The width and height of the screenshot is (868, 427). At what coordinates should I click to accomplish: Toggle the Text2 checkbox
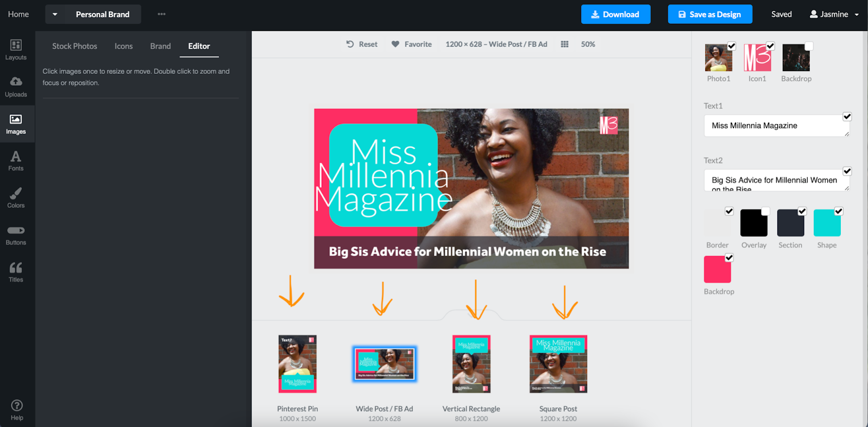click(847, 171)
